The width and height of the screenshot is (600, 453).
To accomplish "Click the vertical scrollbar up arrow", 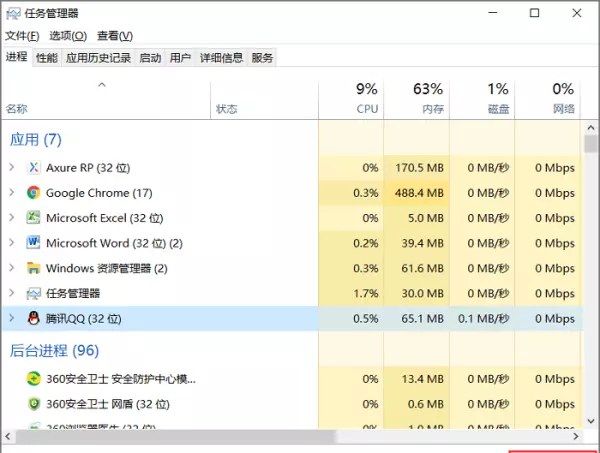I will tap(591, 128).
